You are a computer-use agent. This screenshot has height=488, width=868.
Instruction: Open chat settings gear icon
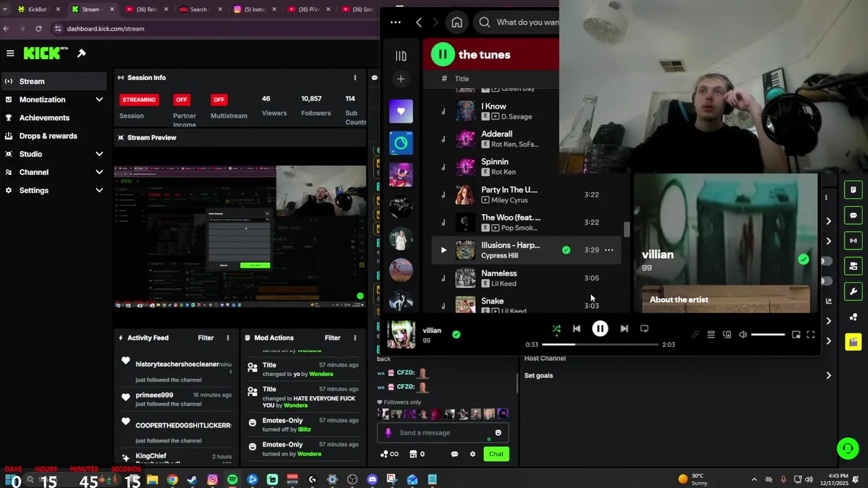[473, 454]
